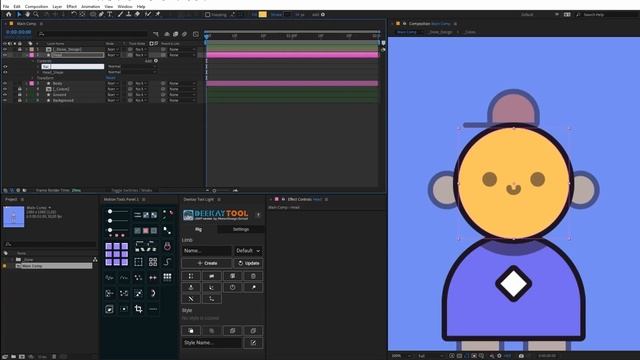Open parent dropdown of Body layer
Viewport: 640px width, 360px height.
click(x=182, y=83)
